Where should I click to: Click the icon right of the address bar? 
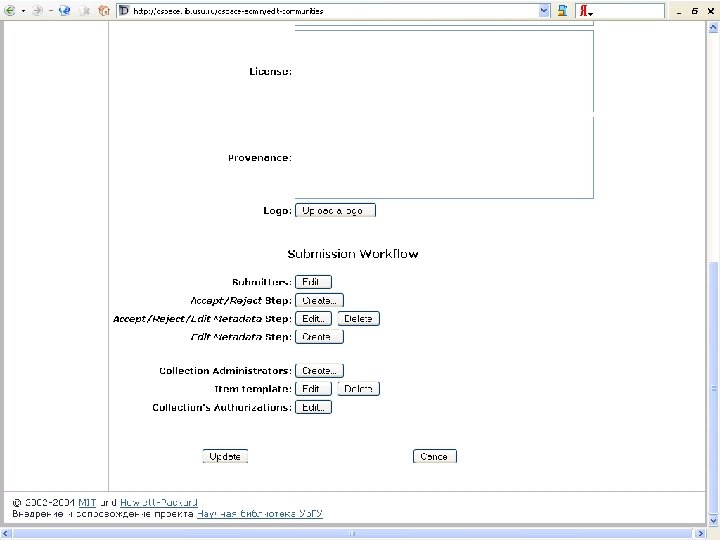(x=562, y=11)
